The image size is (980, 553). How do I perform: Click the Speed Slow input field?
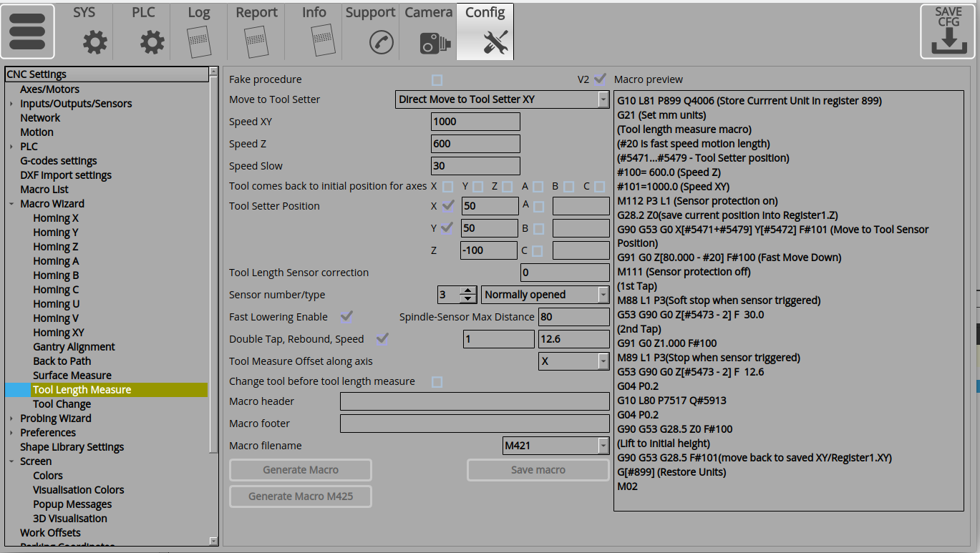point(475,166)
